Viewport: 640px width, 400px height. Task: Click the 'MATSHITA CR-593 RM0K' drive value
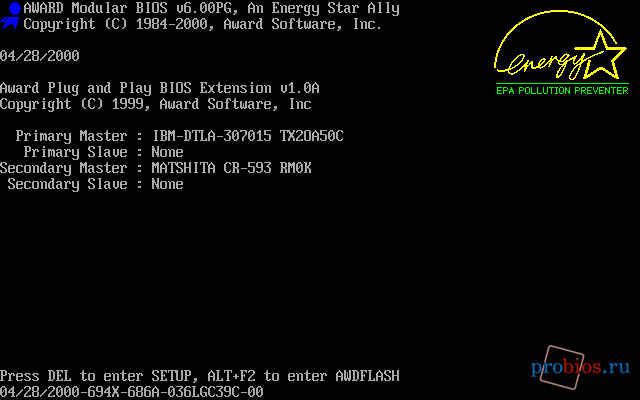[x=231, y=168]
